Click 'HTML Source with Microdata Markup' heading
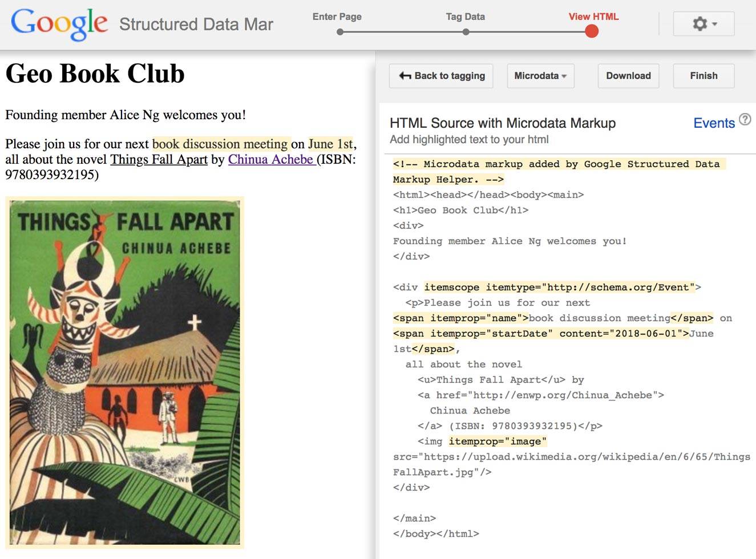 pyautogui.click(x=503, y=123)
